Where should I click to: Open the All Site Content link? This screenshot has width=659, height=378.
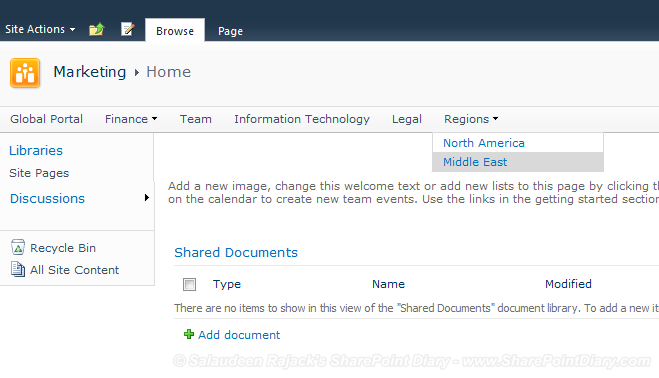point(74,270)
